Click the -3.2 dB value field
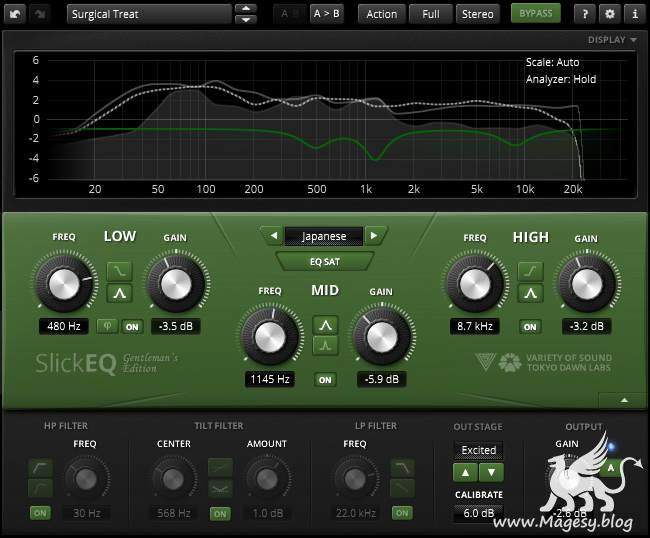650x538 pixels. point(587,326)
